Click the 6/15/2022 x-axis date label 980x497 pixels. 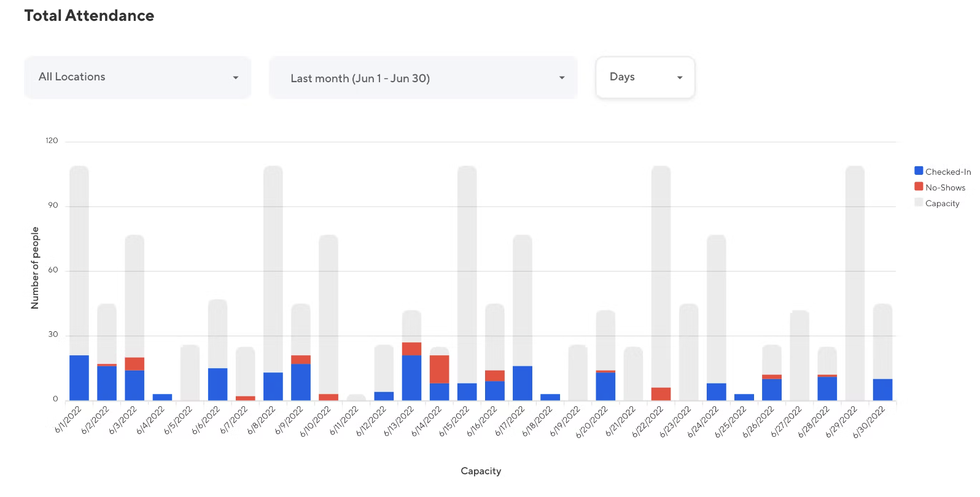454,422
